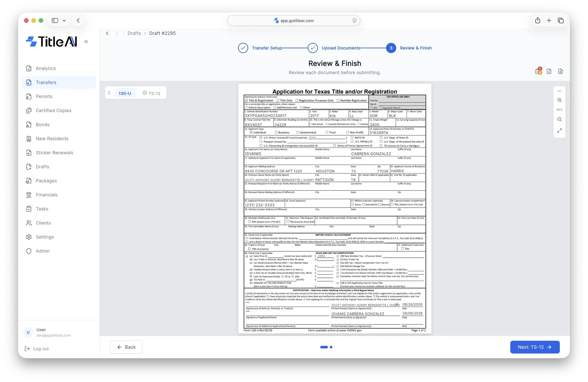The image size is (588, 382).
Task: Toggle the Individual applicant type checkbox
Action: click(x=251, y=132)
